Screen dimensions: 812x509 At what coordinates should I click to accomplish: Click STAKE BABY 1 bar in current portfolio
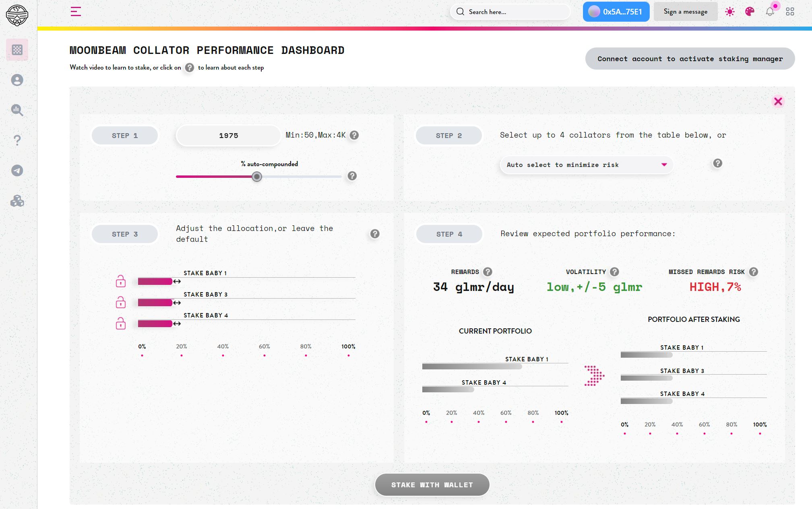(x=472, y=367)
